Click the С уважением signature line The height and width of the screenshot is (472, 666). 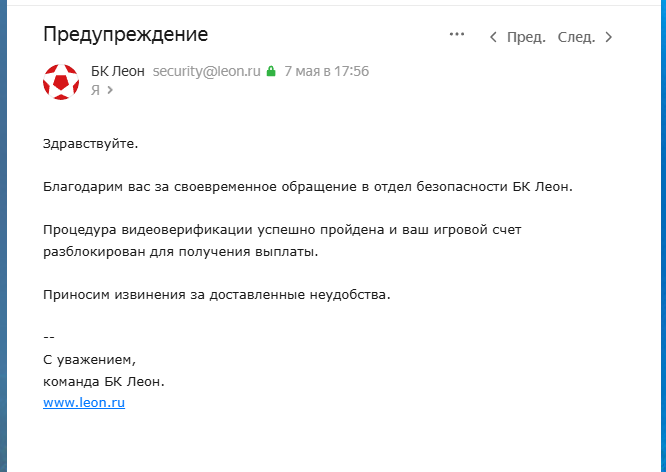(89, 359)
